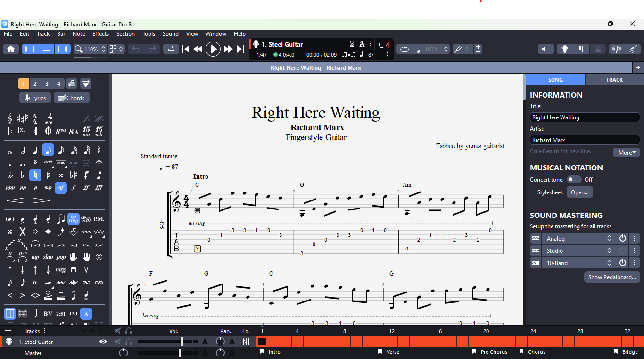Apply the slap technique
This screenshot has height=359, width=644.
[x=48, y=257]
